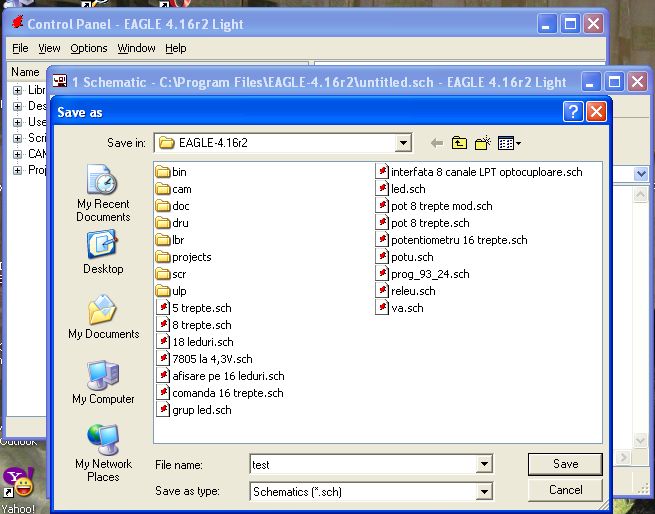Expand the Projects tree node

(17, 170)
